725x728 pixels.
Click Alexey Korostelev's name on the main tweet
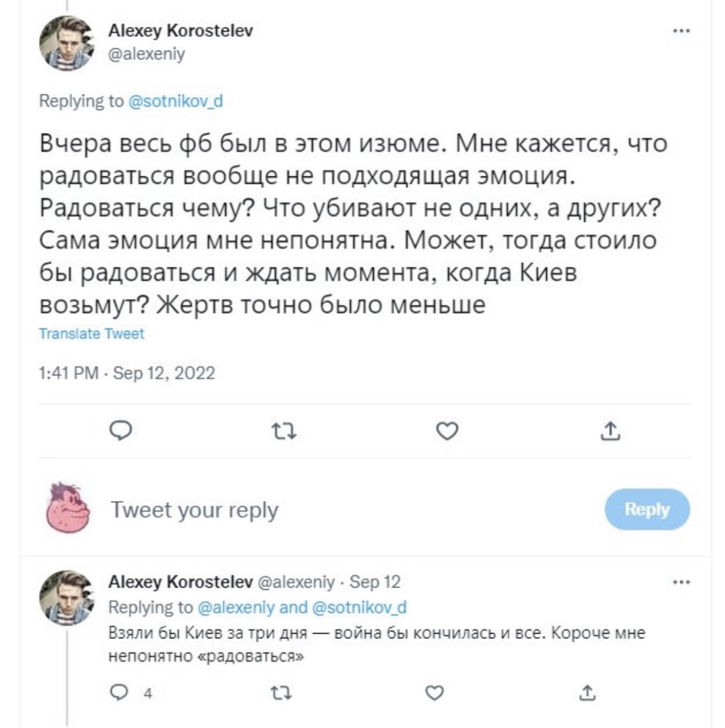pyautogui.click(x=180, y=30)
